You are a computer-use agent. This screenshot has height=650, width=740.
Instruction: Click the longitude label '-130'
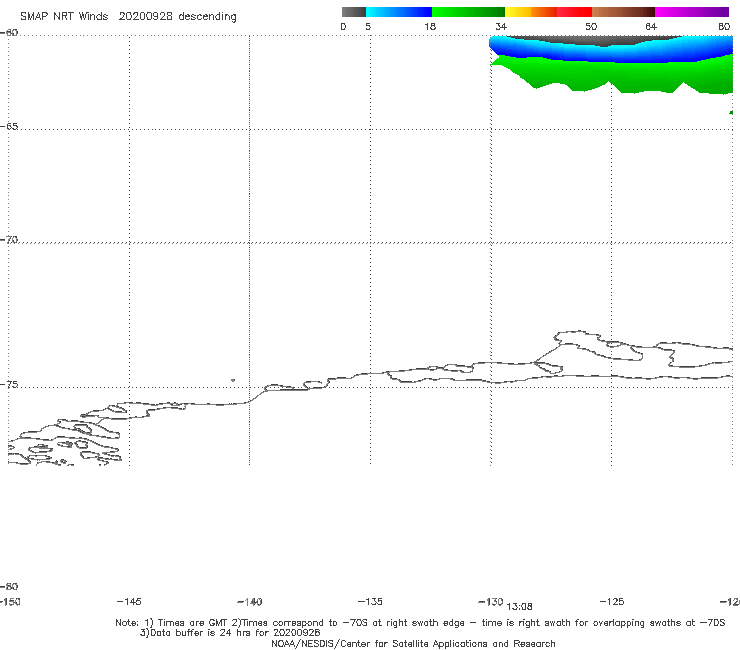tap(491, 601)
